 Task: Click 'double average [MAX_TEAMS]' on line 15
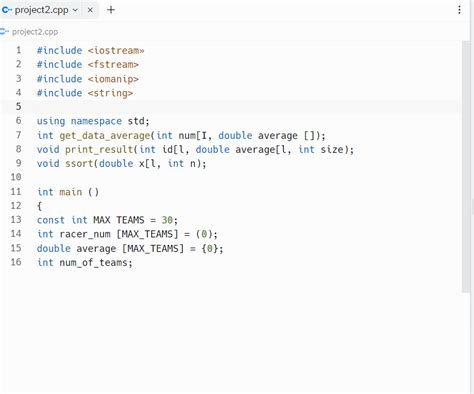tap(110, 249)
